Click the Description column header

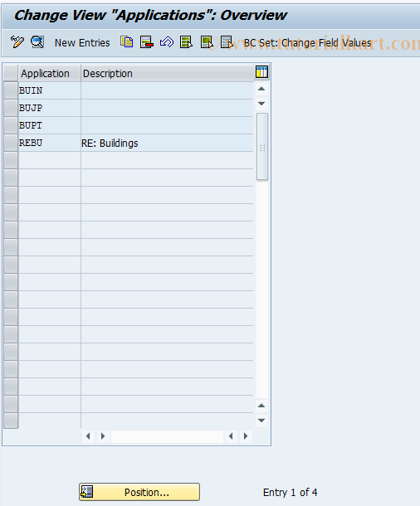pos(167,73)
